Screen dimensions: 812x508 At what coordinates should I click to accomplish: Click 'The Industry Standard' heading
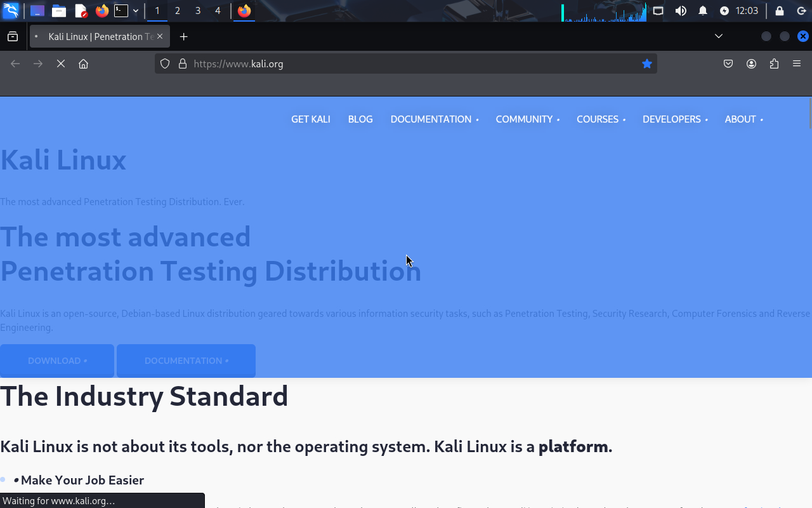pyautogui.click(x=144, y=396)
